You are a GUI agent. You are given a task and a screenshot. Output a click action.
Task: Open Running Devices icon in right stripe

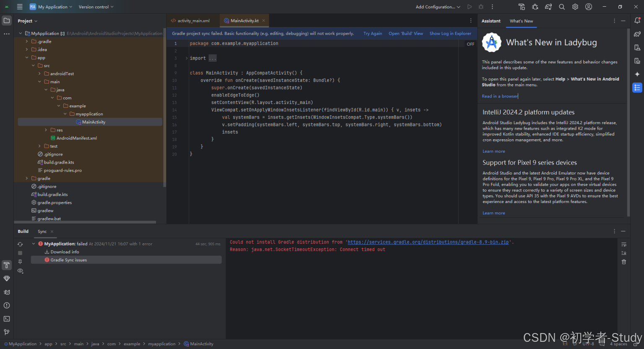(637, 61)
